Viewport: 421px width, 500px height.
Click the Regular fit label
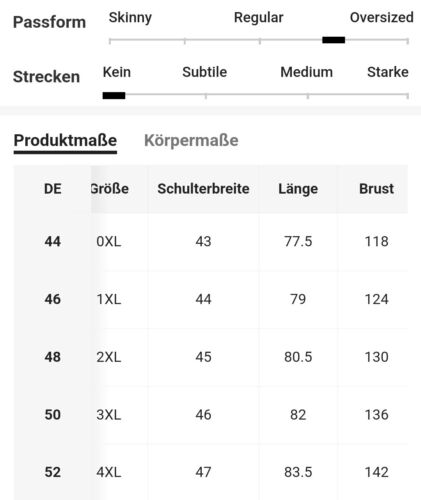(259, 18)
